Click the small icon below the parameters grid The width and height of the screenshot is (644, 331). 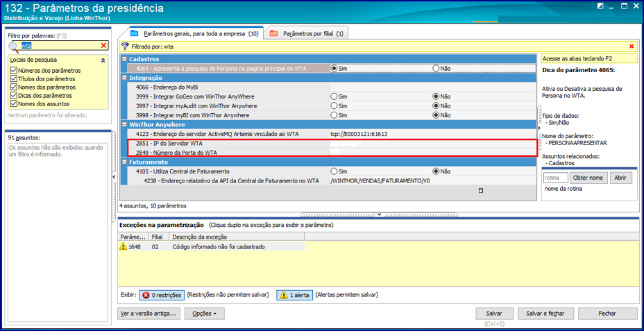pos(480,191)
